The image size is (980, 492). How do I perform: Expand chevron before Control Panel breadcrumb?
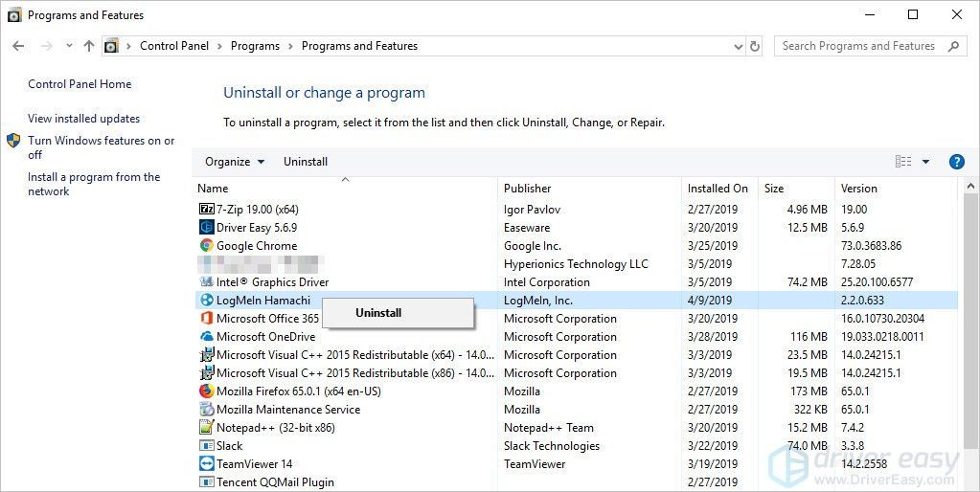pyautogui.click(x=128, y=46)
